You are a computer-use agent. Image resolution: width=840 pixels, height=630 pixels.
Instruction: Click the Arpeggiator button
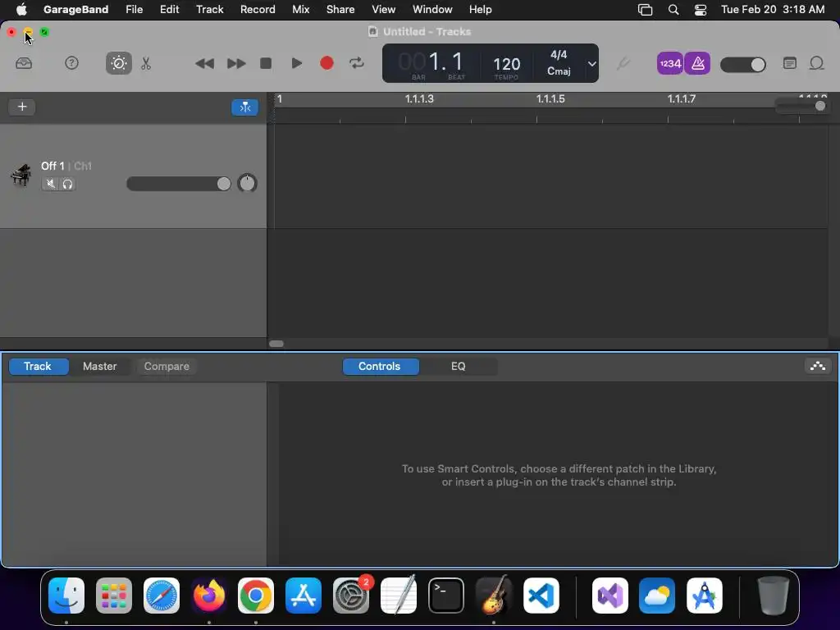[818, 367]
